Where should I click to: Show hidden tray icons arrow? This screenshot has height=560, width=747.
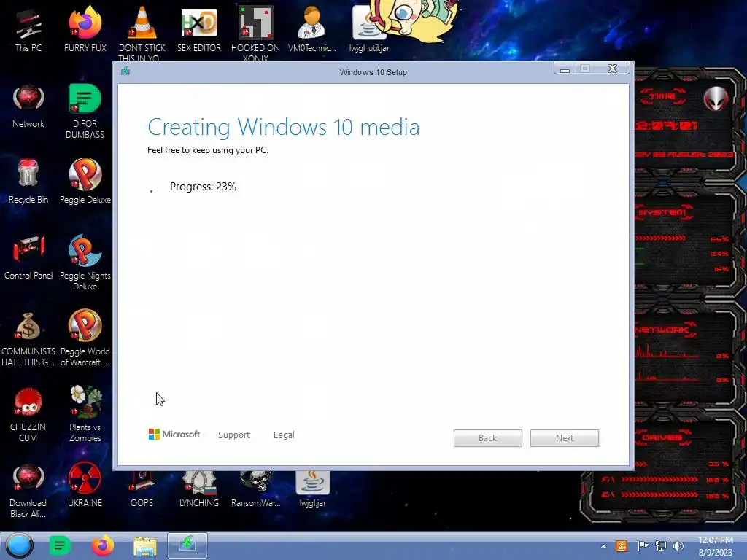pyautogui.click(x=603, y=546)
